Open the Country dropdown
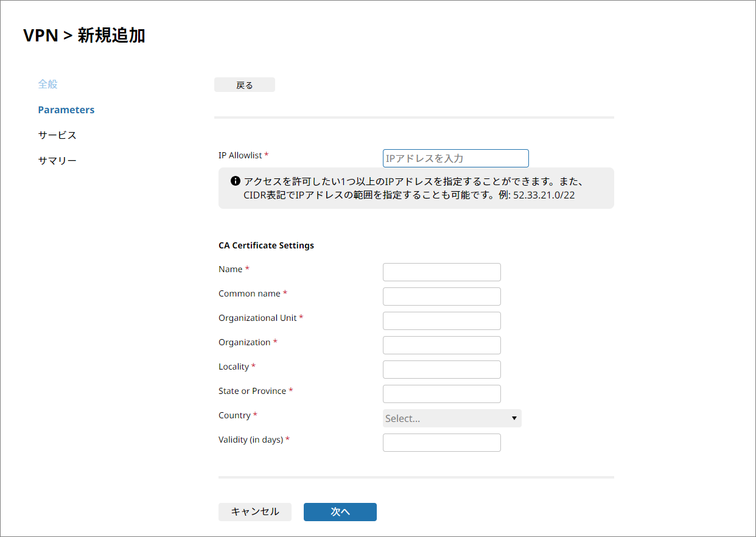This screenshot has width=756, height=537. point(452,418)
